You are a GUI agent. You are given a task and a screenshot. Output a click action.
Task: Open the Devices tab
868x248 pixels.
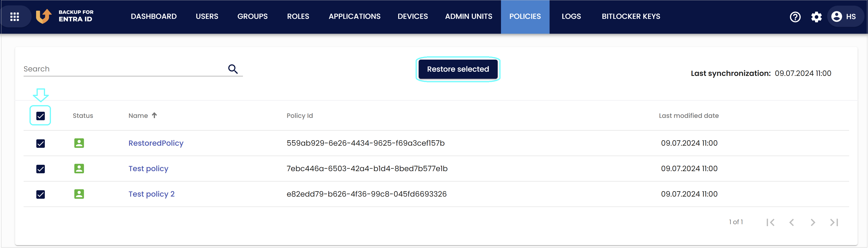(413, 17)
